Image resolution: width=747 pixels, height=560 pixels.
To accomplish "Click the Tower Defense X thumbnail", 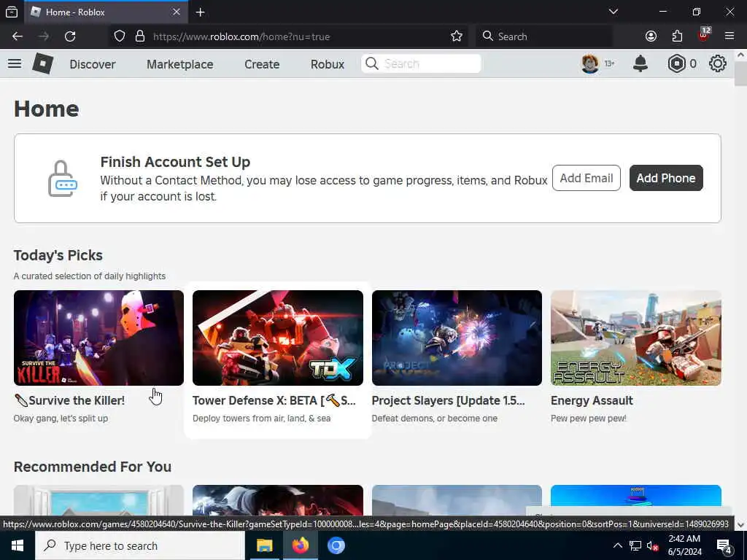I will click(x=278, y=338).
